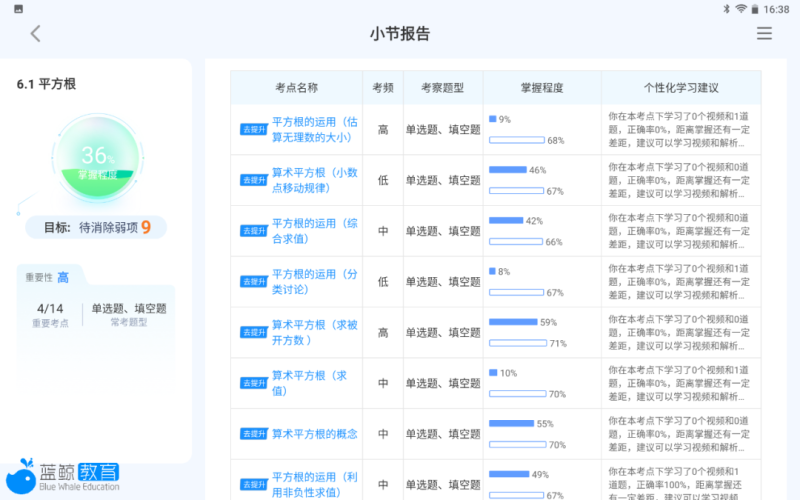The width and height of the screenshot is (800, 500).
Task: Open the hamburger menu icon
Action: [x=764, y=33]
